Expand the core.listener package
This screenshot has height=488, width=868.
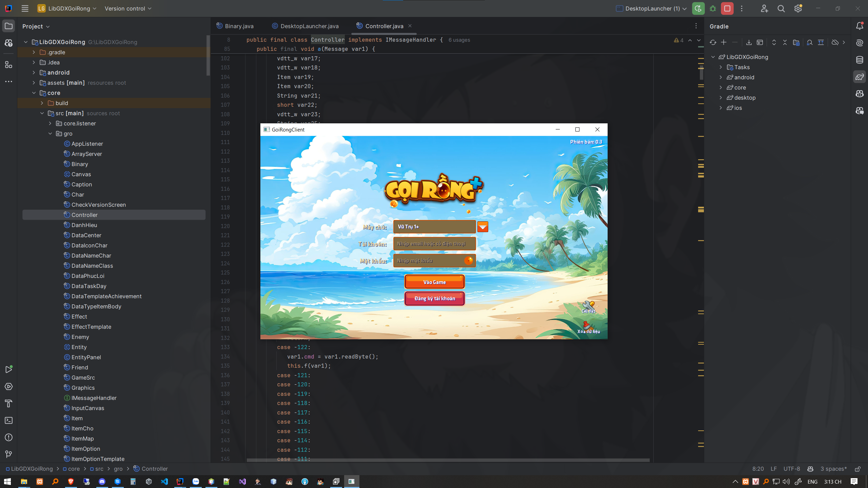[50, 123]
